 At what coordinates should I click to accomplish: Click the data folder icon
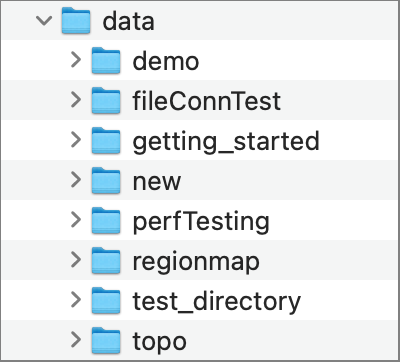pyautogui.click(x=76, y=21)
